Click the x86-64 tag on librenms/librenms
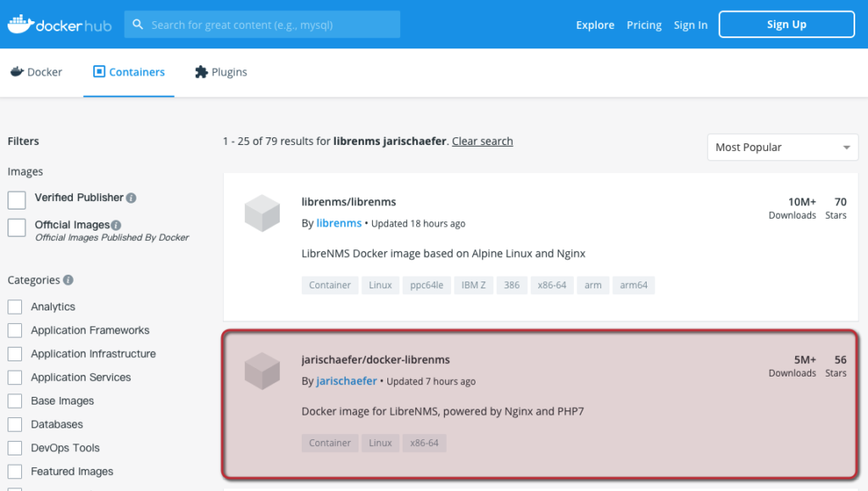The height and width of the screenshot is (491, 868). coord(552,285)
